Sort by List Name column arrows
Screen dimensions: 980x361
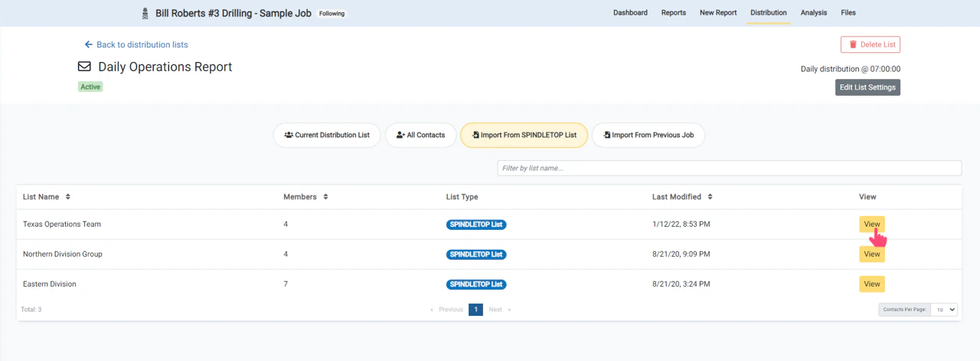(67, 197)
